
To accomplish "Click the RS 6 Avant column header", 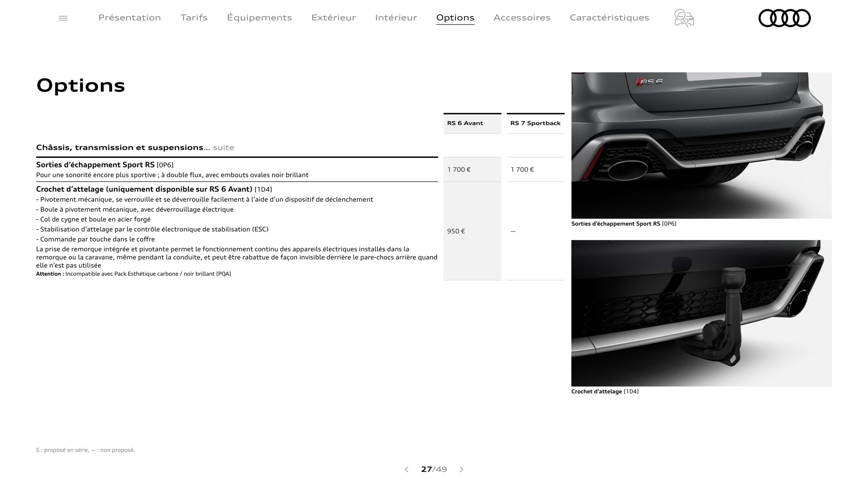I will click(x=472, y=123).
